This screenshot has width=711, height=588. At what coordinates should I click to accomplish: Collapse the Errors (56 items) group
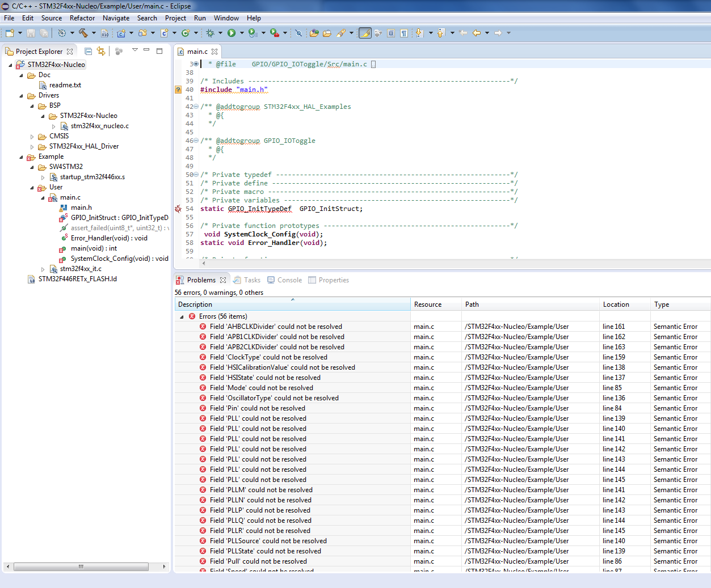[x=182, y=316]
